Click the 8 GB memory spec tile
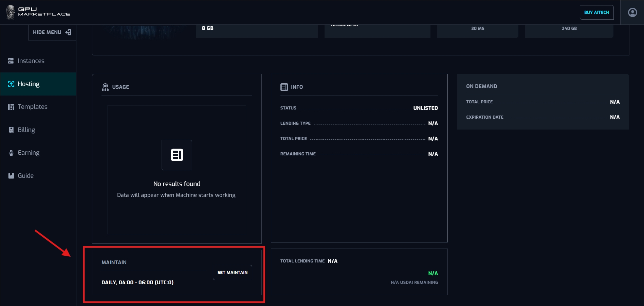Screen dimensions: 644x306 tap(256, 29)
